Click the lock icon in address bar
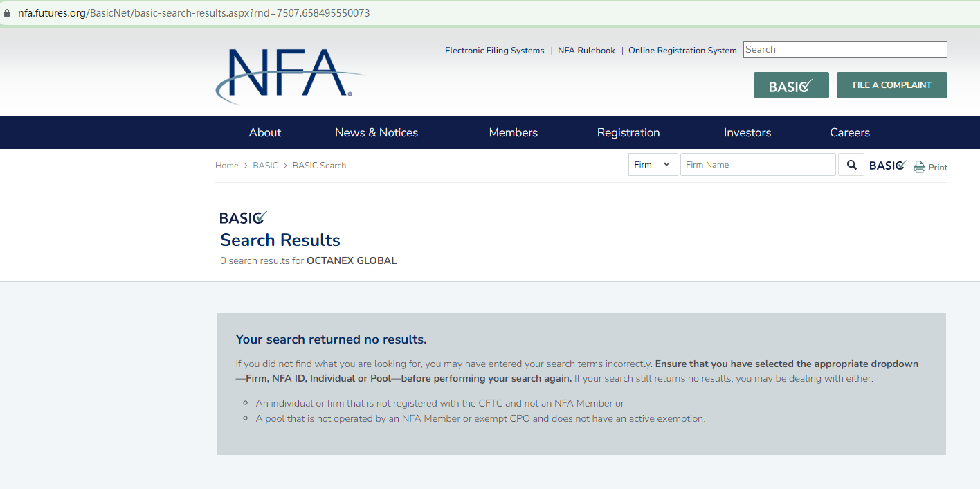Image resolution: width=980 pixels, height=489 pixels. 7,13
